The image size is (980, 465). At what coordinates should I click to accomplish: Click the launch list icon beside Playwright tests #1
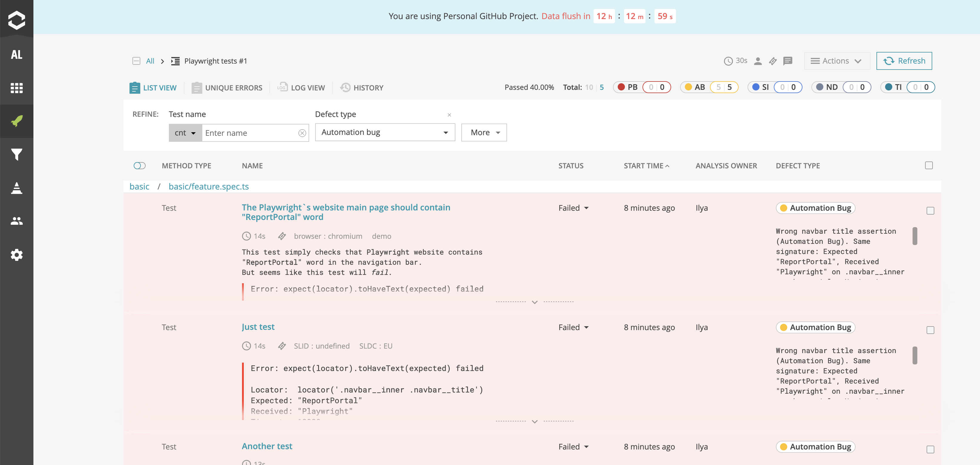[x=175, y=61]
